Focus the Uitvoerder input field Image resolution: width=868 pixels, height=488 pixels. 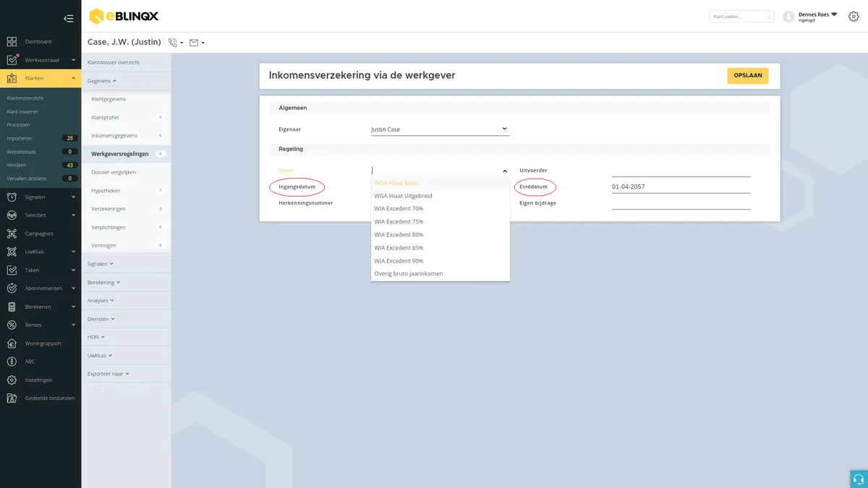pos(681,171)
